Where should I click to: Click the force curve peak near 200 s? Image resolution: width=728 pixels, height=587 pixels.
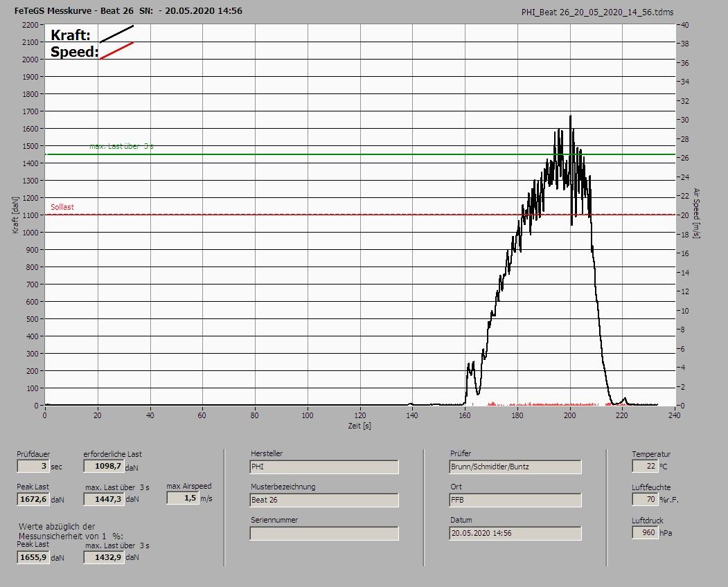coord(570,116)
